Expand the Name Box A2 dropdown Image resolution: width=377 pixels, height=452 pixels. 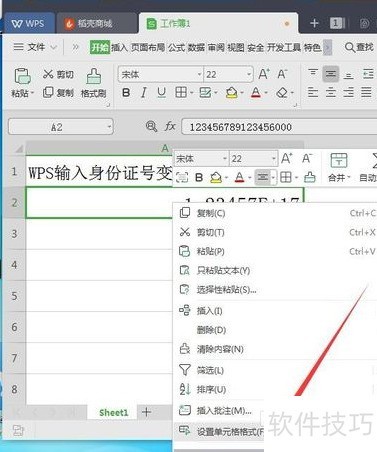(x=109, y=127)
